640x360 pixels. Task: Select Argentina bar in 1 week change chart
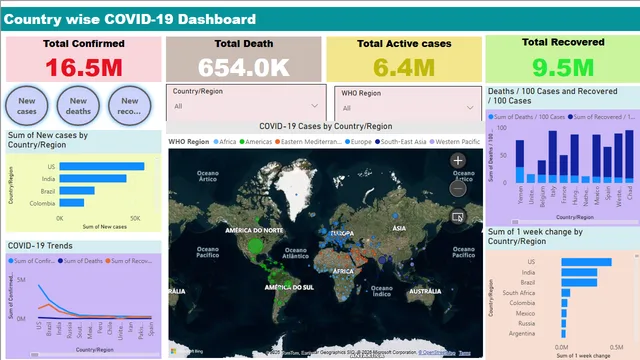coord(564,333)
